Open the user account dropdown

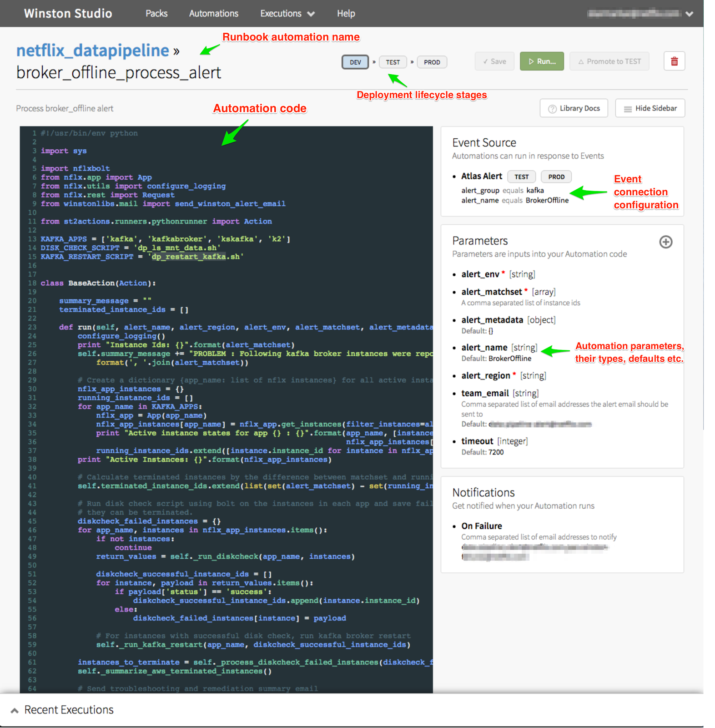640,14
